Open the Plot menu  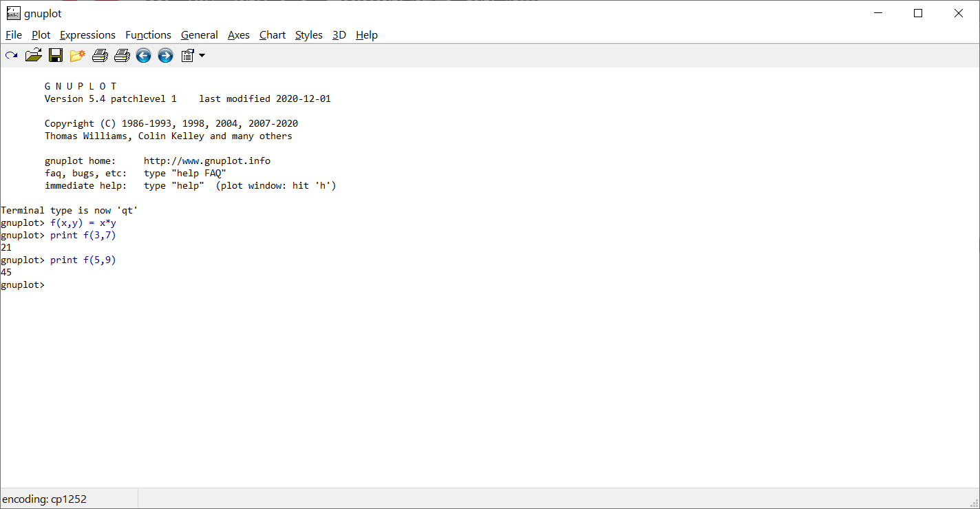click(x=41, y=35)
